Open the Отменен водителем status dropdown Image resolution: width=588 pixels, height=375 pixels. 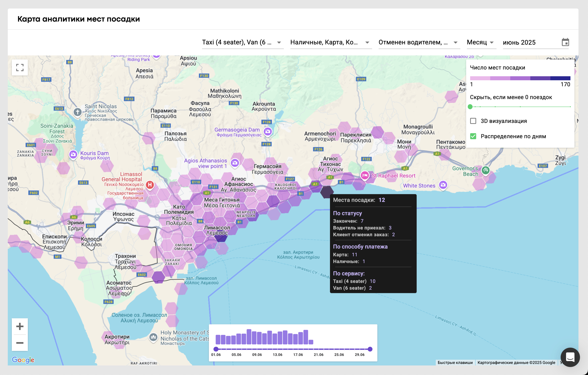419,42
